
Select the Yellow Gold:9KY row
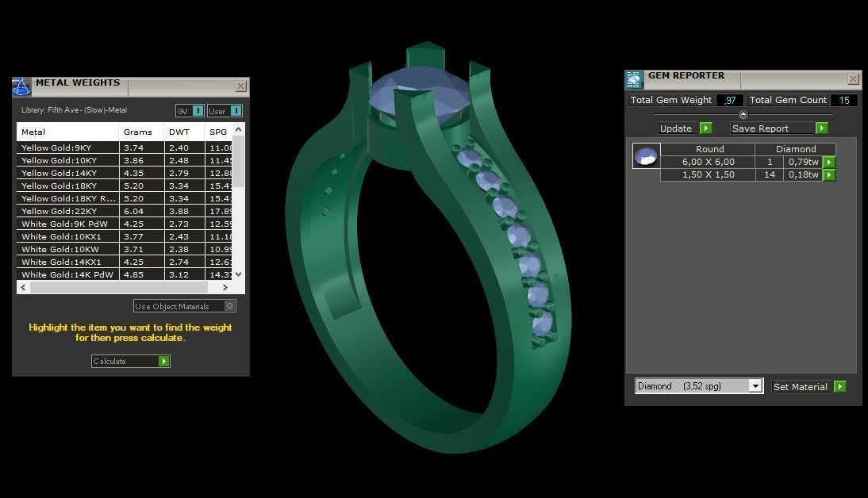pyautogui.click(x=125, y=147)
